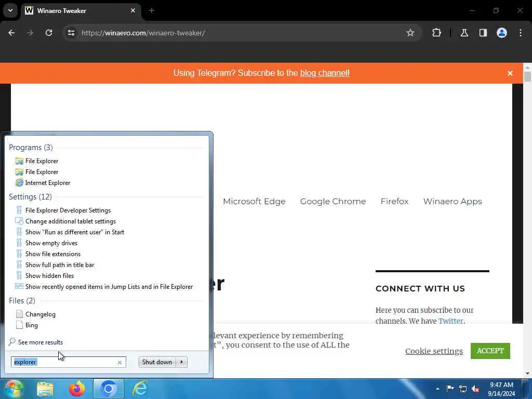Image resolution: width=532 pixels, height=399 pixels.
Task: Open the Twitter link
Action: click(x=450, y=320)
